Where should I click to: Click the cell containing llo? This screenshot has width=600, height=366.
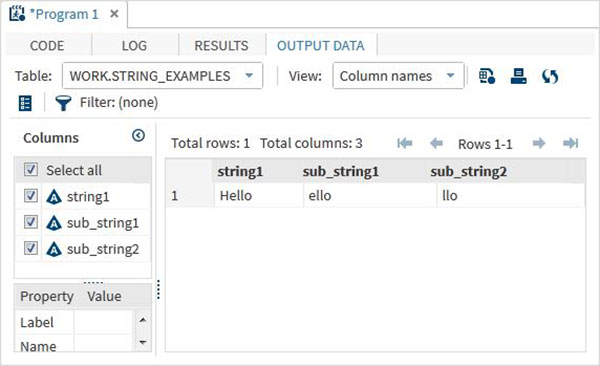[510, 196]
